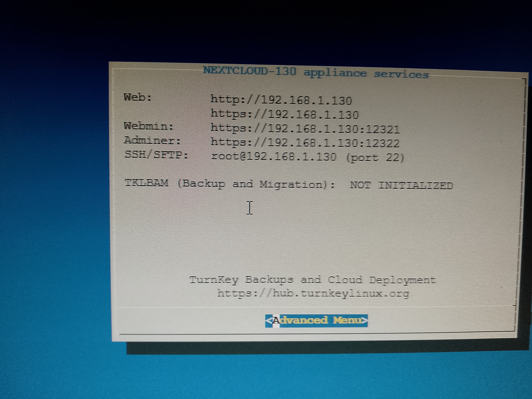
Task: Click the Adminer: label
Action: pyautogui.click(x=152, y=140)
